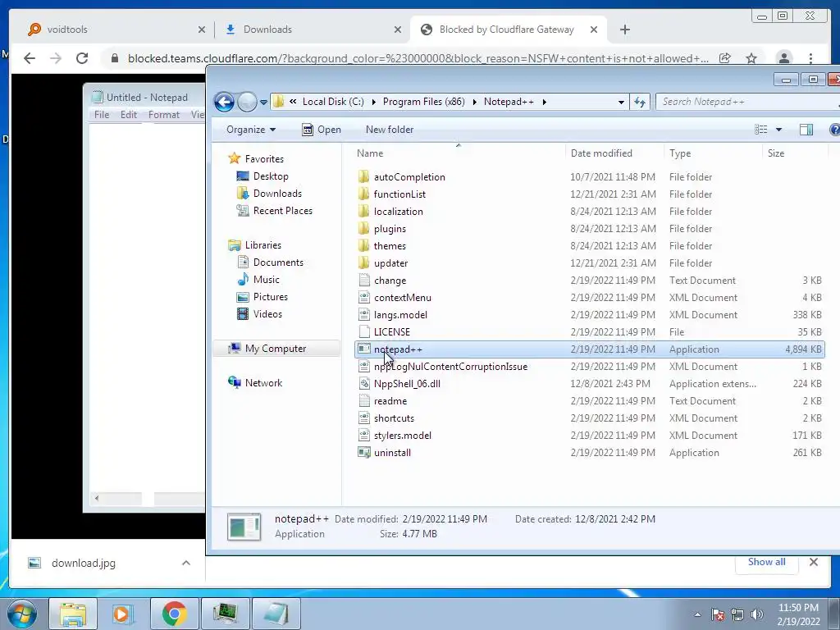Sort by Date modified column
The height and width of the screenshot is (630, 840).
point(601,153)
